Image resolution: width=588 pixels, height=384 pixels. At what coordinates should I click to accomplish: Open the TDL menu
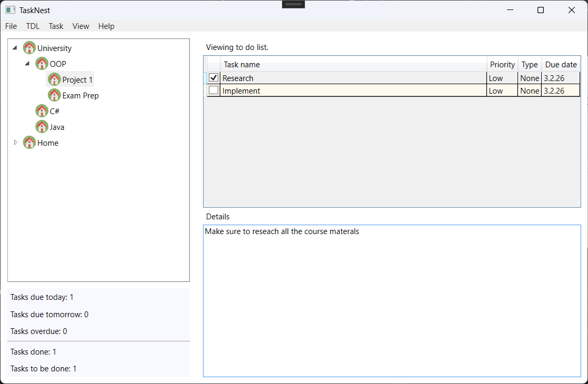coord(33,26)
